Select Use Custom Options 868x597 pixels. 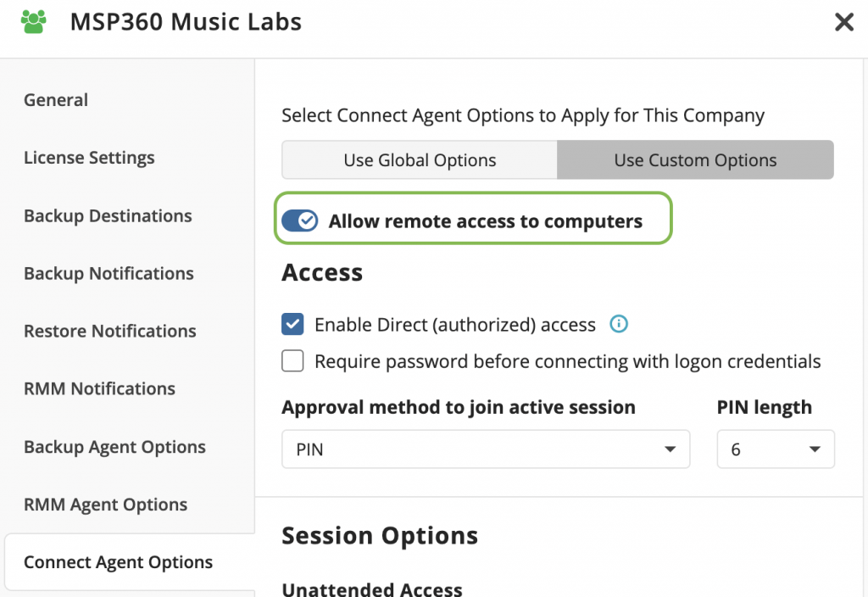click(x=695, y=160)
